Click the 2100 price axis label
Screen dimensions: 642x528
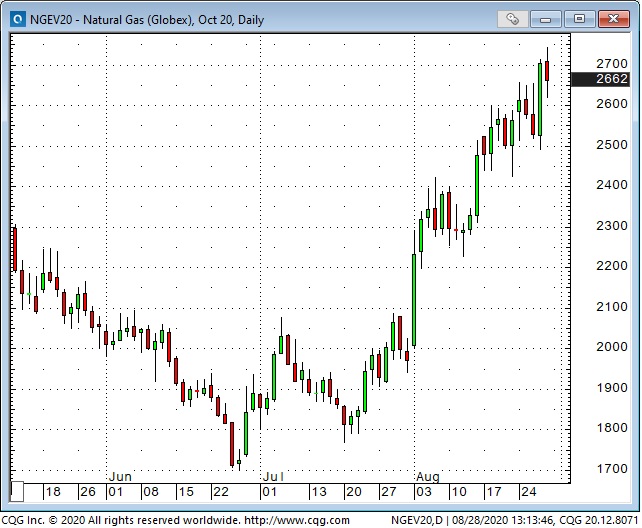[x=612, y=307]
